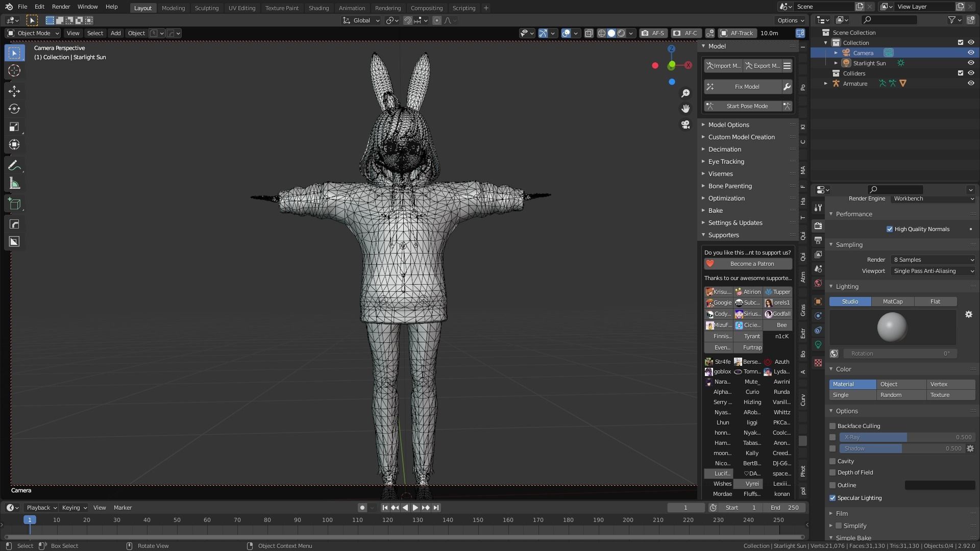Open the Render samples dropdown
Viewport: 980px width, 551px height.
pos(933,260)
